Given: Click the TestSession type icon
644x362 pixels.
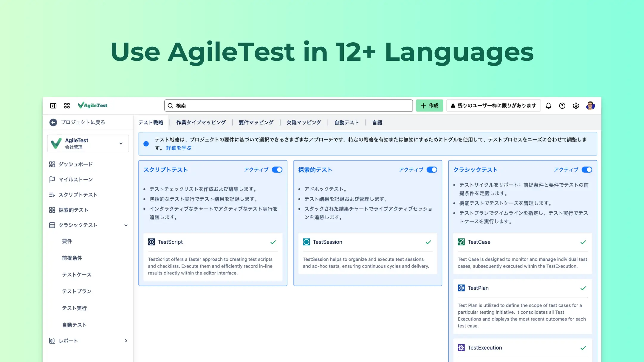Looking at the screenshot, I should pos(306,242).
